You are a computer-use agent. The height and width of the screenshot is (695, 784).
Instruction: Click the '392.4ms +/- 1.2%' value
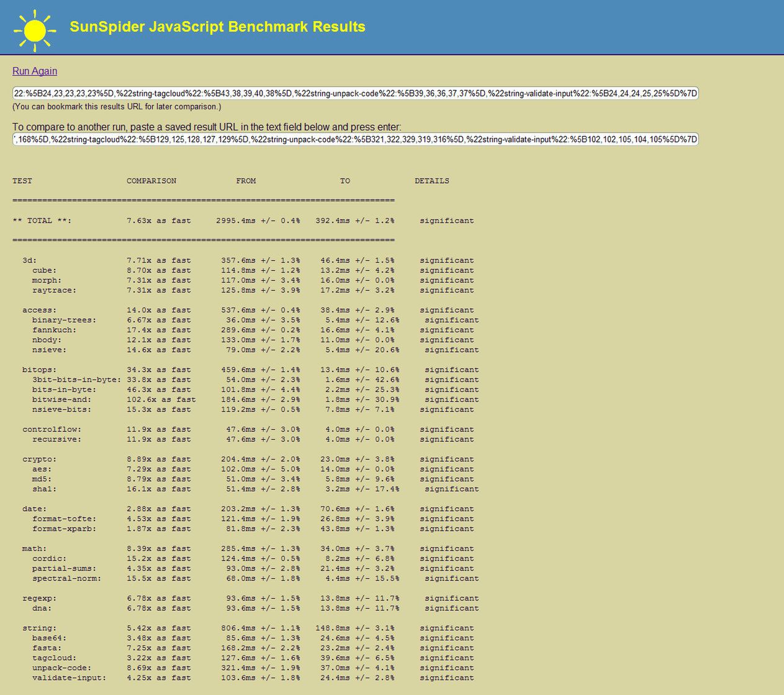pos(355,221)
